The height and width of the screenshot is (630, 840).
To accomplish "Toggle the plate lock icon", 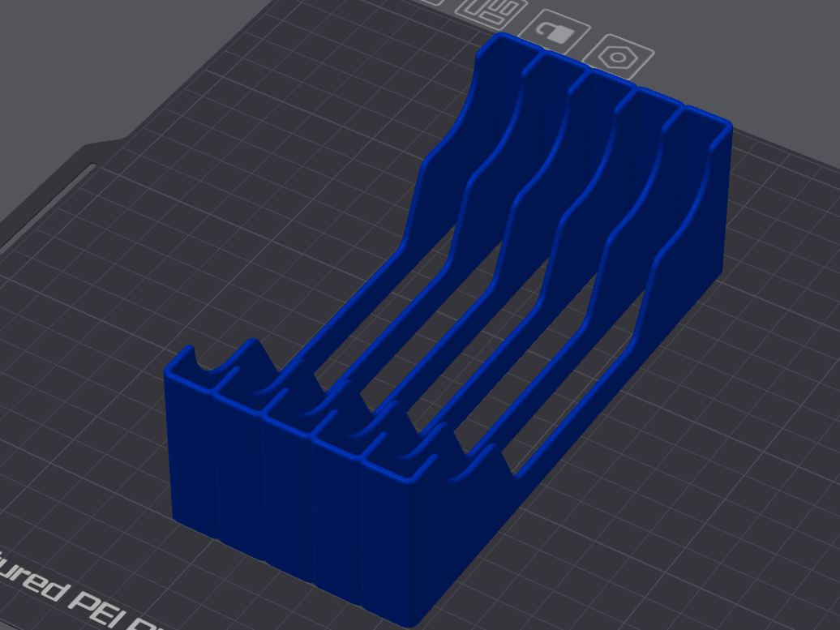I will pos(556,32).
